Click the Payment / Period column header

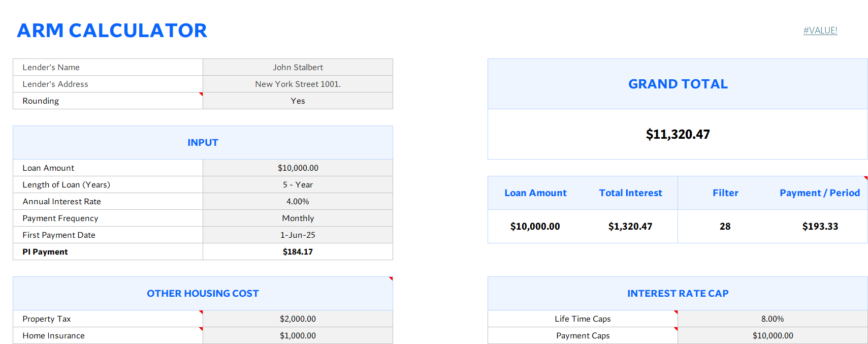820,193
